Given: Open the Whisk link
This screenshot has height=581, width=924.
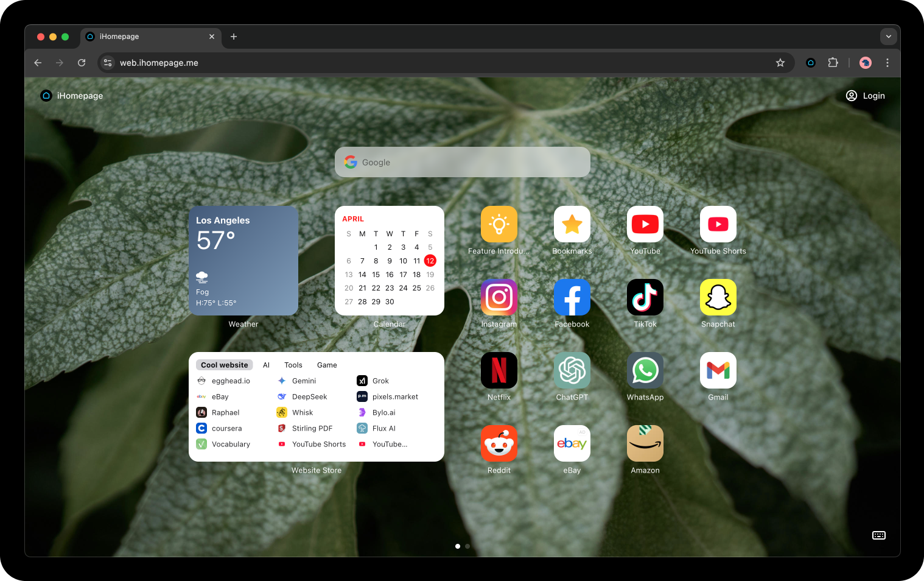Looking at the screenshot, I should pyautogui.click(x=295, y=412).
